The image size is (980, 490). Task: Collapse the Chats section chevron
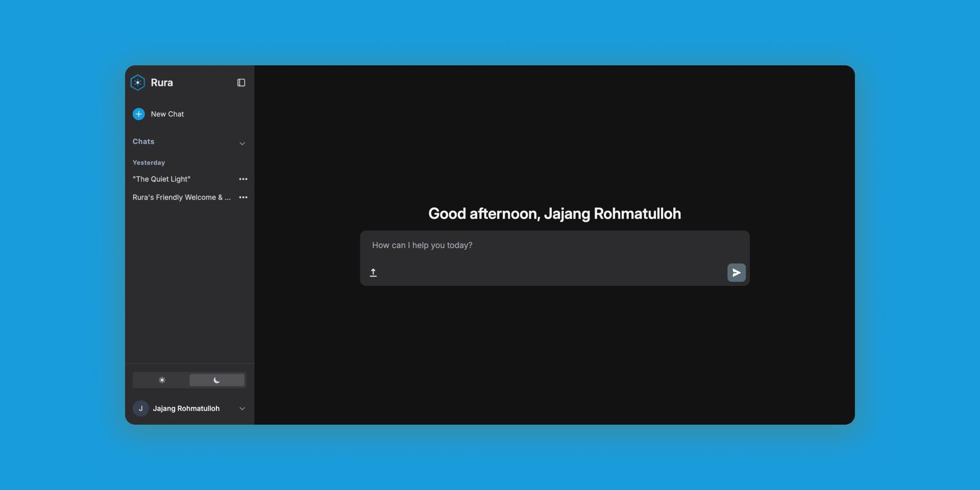(242, 143)
